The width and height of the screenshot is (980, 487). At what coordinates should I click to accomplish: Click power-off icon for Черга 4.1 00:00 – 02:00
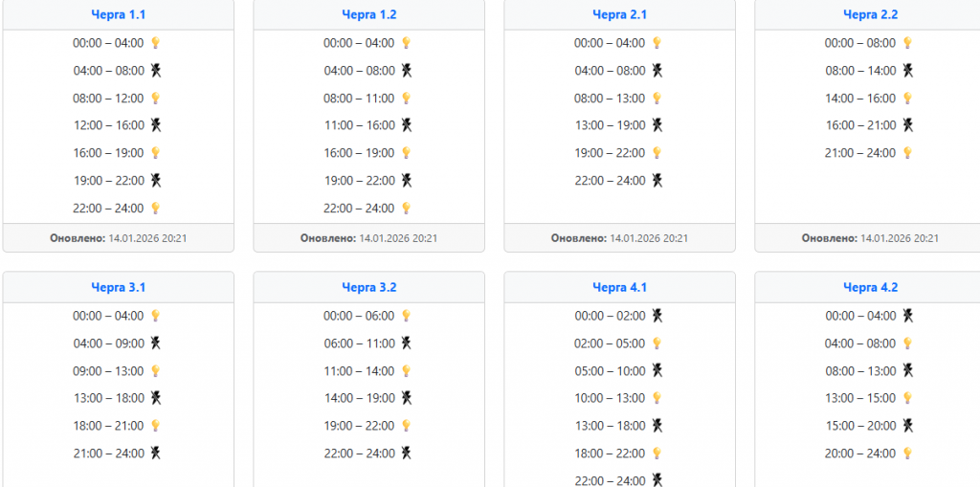click(x=657, y=316)
